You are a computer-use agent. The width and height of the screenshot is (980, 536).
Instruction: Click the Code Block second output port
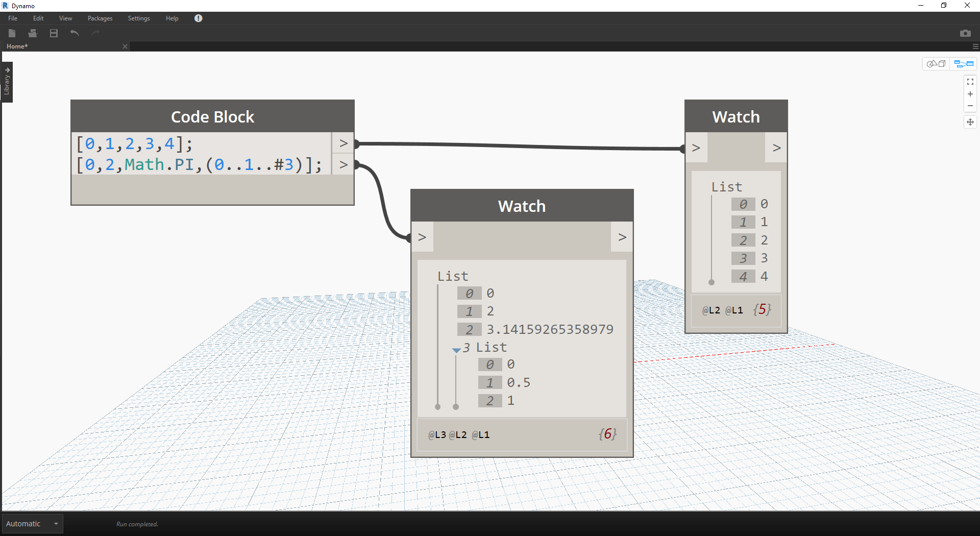pyautogui.click(x=343, y=164)
